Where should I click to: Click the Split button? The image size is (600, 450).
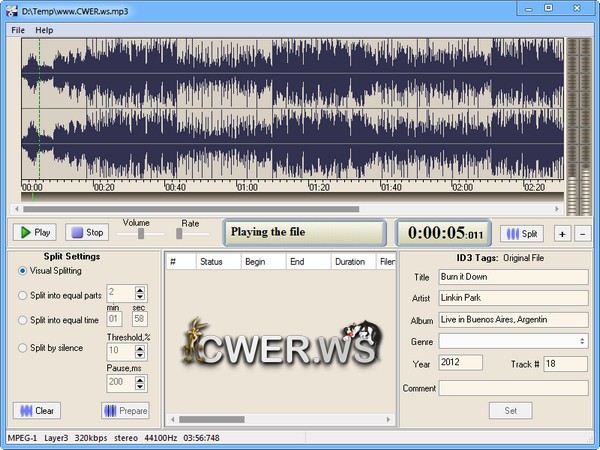pyautogui.click(x=521, y=233)
